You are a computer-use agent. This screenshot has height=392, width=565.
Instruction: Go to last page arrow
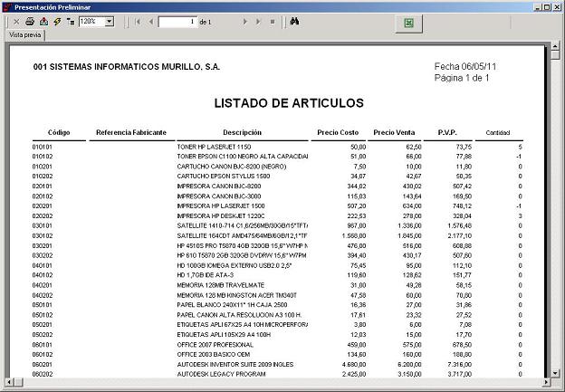pyautogui.click(x=258, y=22)
